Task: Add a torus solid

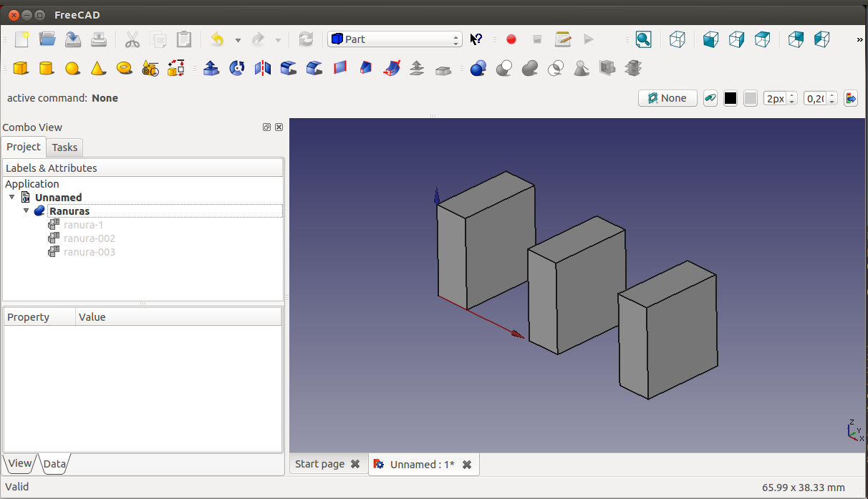Action: 124,69
